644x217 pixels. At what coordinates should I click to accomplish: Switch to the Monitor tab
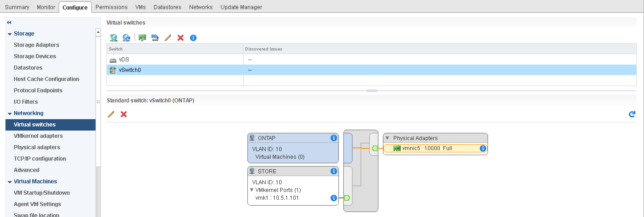[46, 7]
